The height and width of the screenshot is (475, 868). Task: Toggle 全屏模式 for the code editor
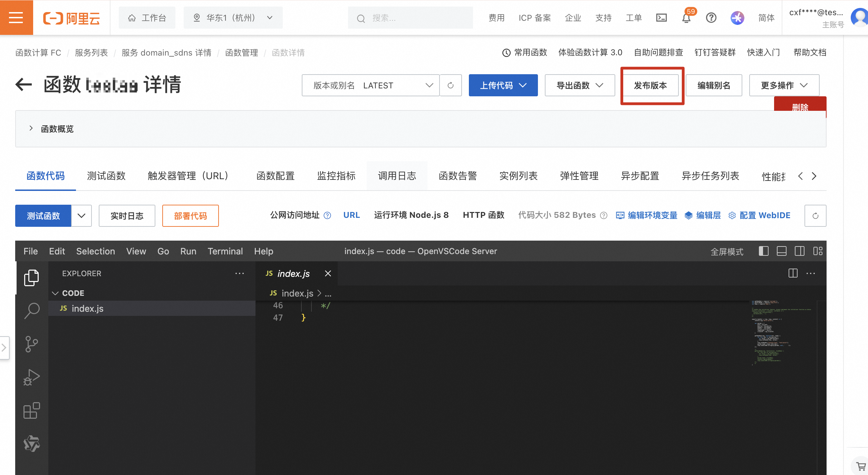pos(727,251)
